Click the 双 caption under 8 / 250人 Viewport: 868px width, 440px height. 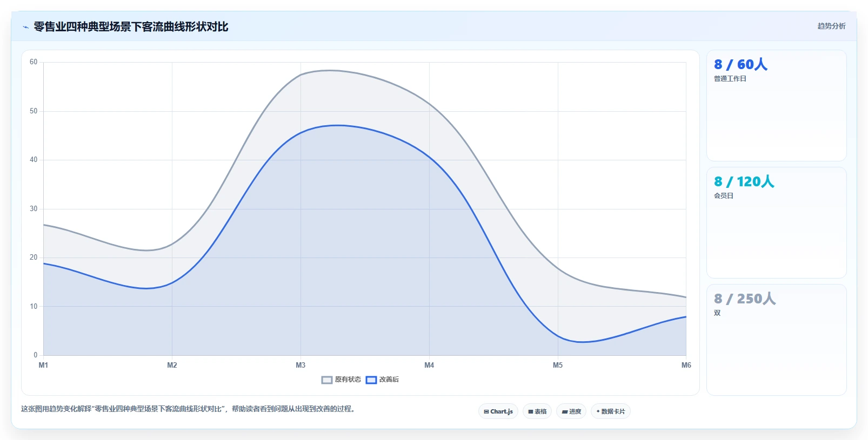click(x=717, y=313)
